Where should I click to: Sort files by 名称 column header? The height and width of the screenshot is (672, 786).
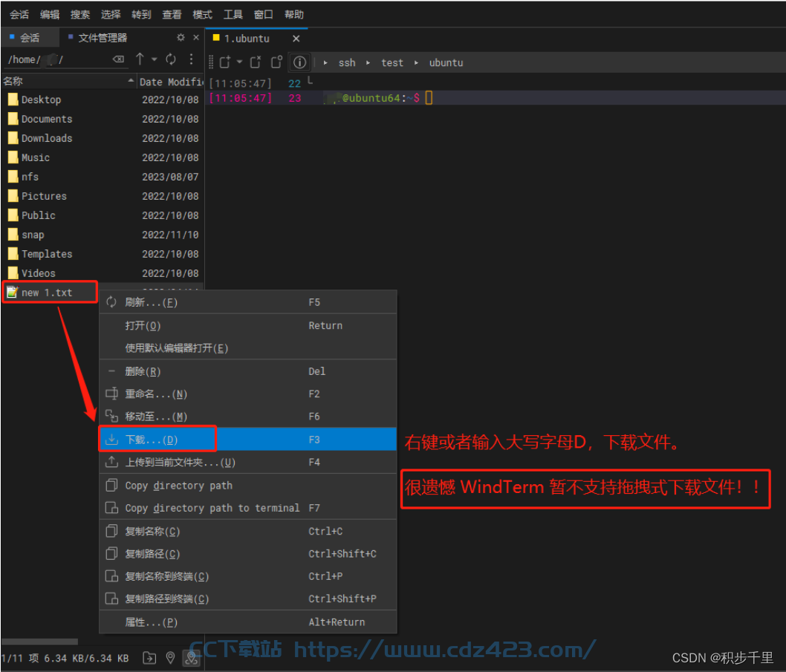[x=68, y=81]
